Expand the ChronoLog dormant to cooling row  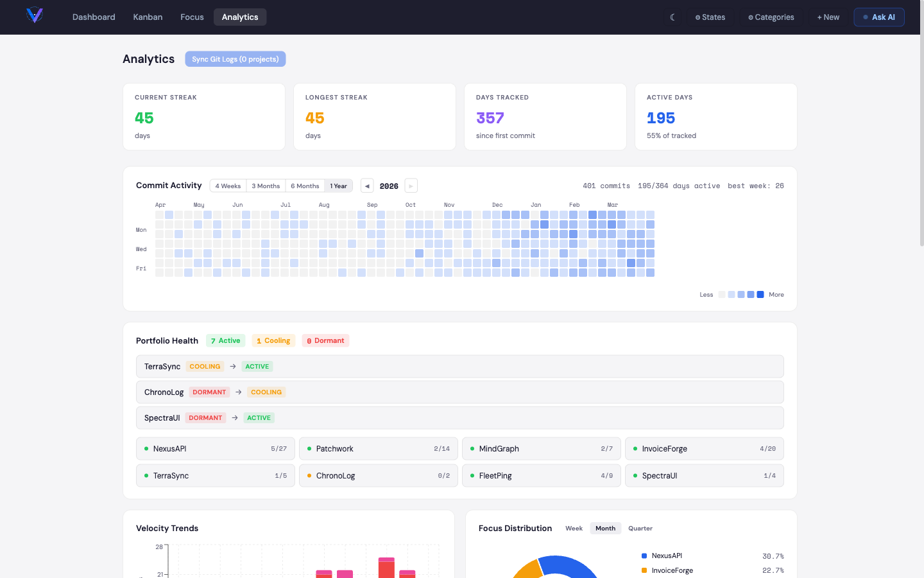click(459, 392)
